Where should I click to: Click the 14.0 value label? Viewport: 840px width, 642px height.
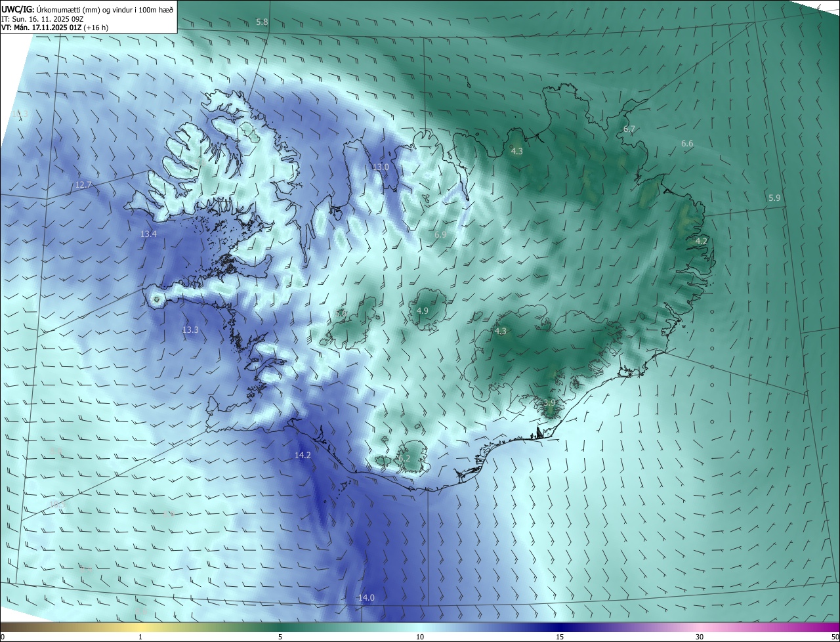pos(366,597)
